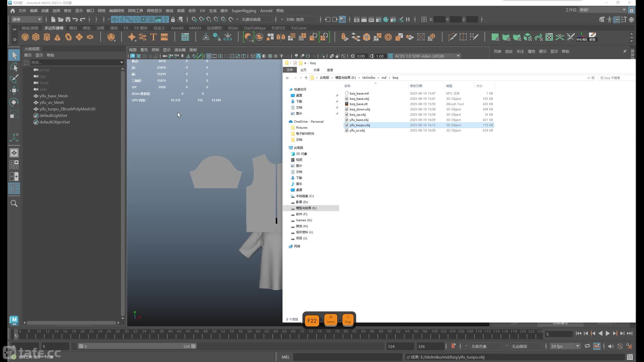Click the play forwards button

(608, 333)
